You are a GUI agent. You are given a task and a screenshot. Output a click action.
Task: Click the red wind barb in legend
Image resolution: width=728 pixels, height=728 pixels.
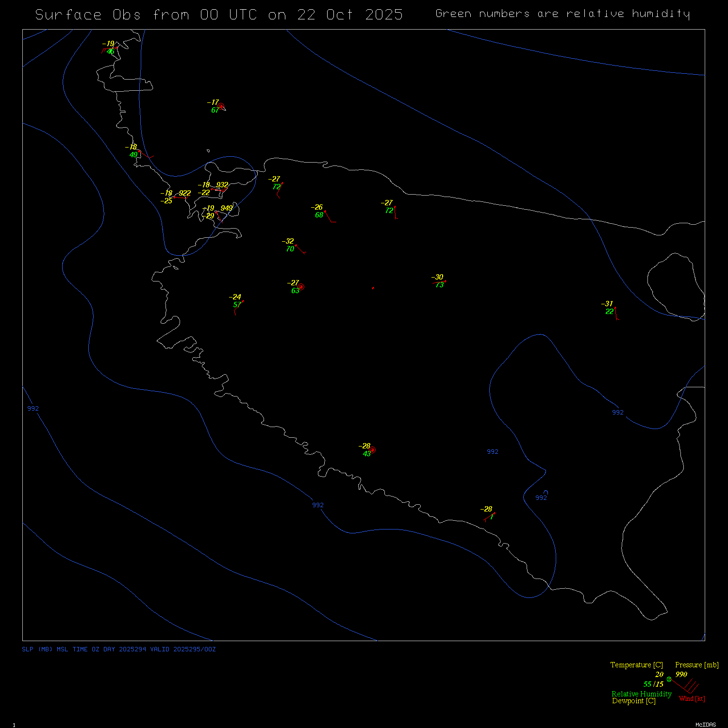pos(686,686)
